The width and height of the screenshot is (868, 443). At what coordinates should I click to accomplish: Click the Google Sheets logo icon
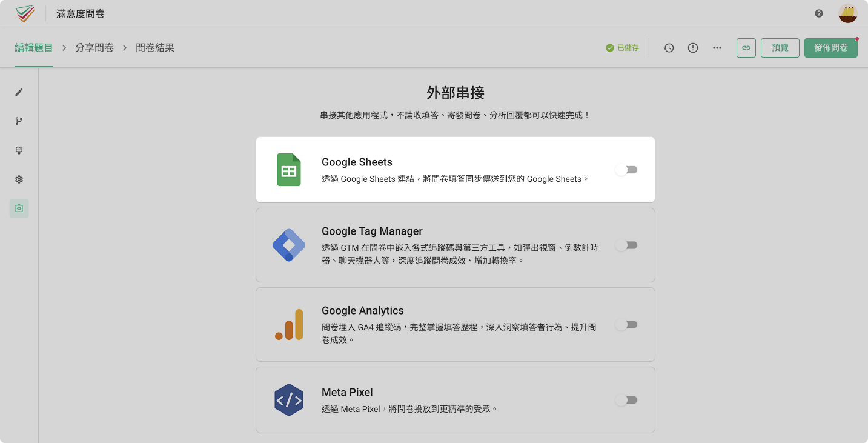pyautogui.click(x=289, y=170)
